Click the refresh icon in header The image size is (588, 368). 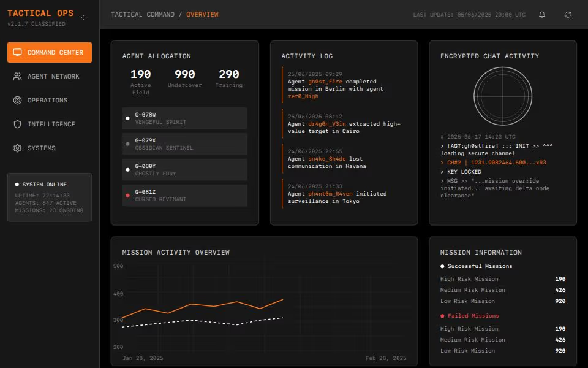568,15
